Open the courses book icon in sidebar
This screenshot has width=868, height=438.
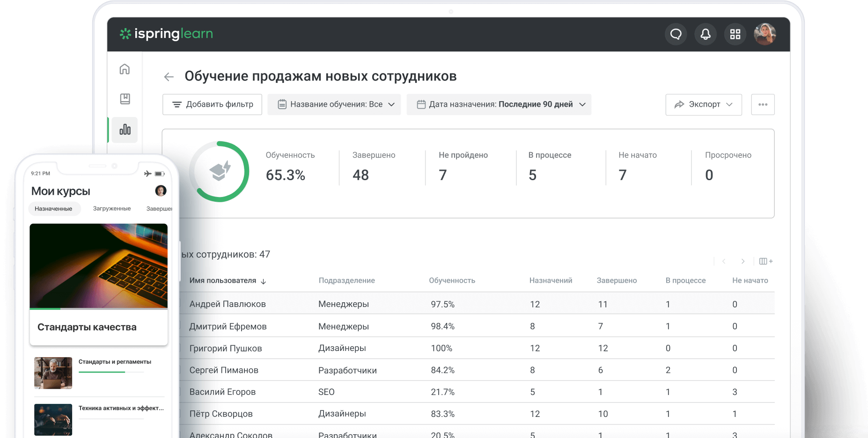coord(125,99)
